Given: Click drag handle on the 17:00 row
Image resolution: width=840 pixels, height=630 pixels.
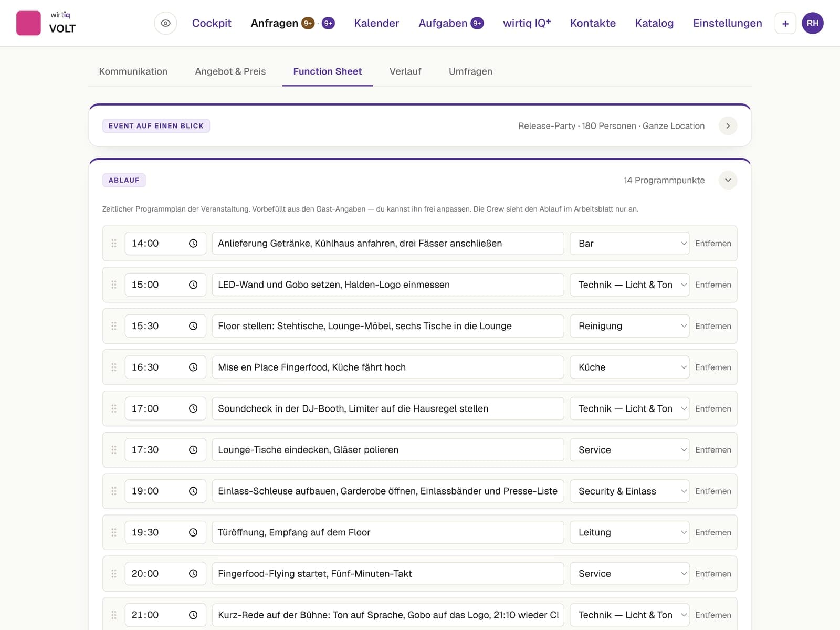Looking at the screenshot, I should [x=114, y=408].
